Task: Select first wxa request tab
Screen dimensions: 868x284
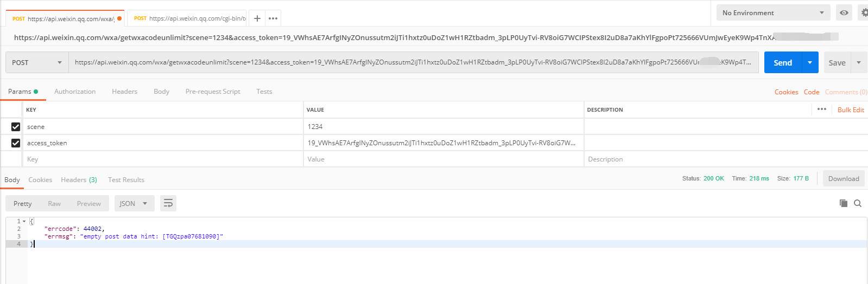Action: point(65,18)
